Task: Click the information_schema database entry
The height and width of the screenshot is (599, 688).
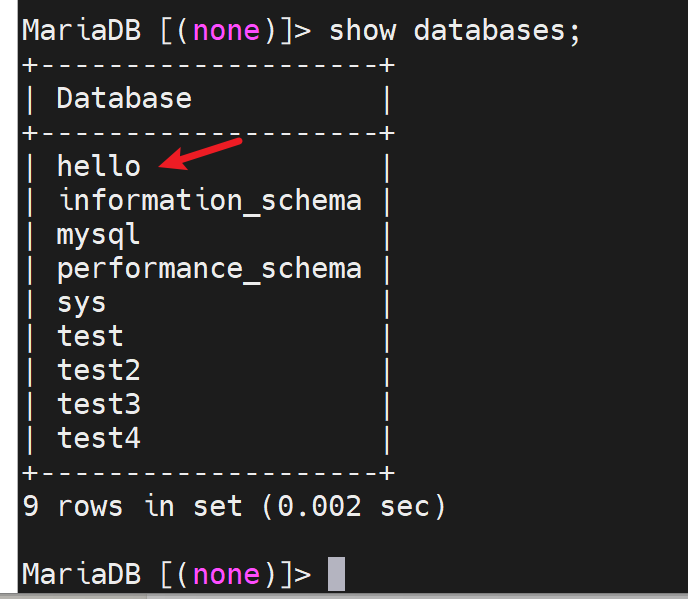Action: click(209, 200)
